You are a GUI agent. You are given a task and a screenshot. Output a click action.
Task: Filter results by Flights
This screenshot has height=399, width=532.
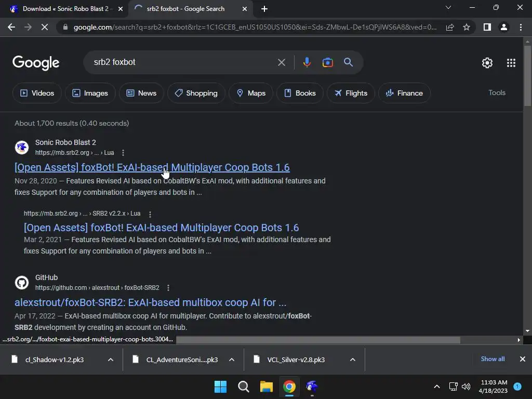click(351, 93)
